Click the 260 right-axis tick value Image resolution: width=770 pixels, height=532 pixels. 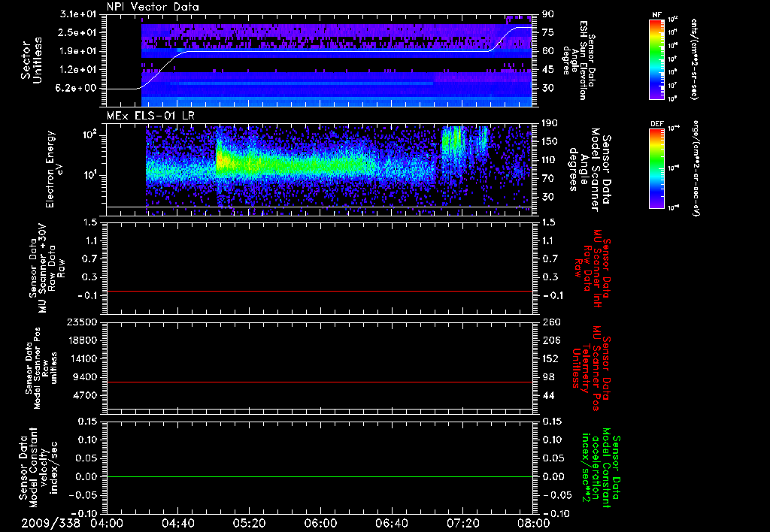pyautogui.click(x=550, y=322)
